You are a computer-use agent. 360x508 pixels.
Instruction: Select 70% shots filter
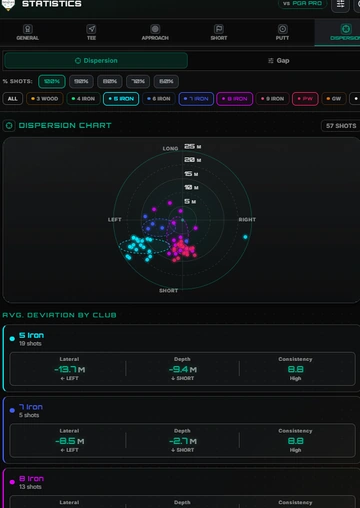(138, 81)
